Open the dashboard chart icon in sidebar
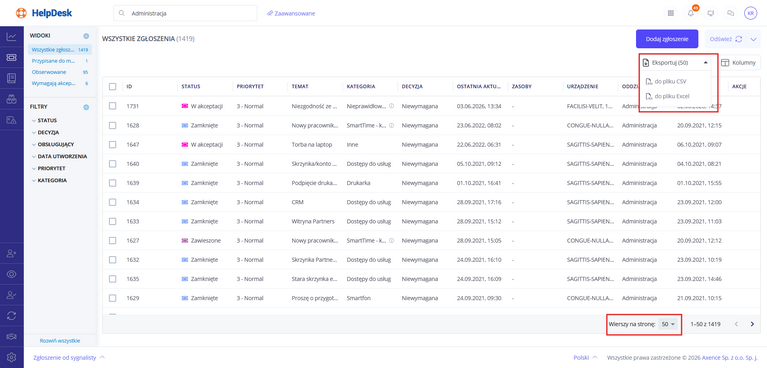Viewport: 767px width, 368px height. click(11, 37)
